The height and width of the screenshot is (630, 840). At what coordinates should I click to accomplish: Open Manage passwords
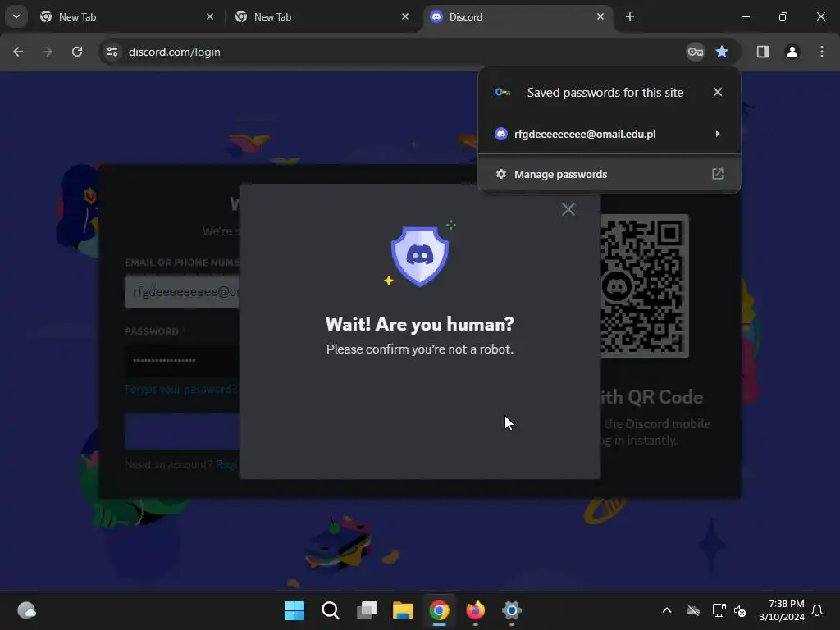pyautogui.click(x=609, y=174)
